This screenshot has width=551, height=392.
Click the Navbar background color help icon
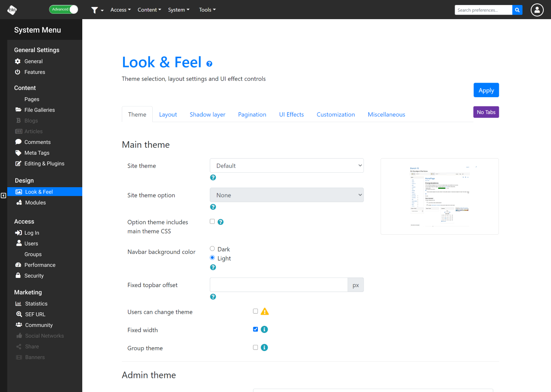pos(213,268)
